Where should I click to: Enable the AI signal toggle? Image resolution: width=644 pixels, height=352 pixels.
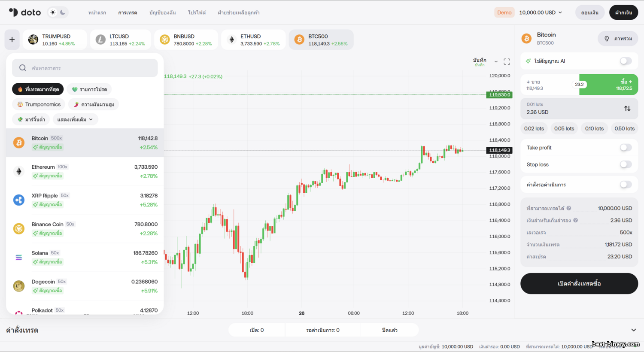point(626,61)
